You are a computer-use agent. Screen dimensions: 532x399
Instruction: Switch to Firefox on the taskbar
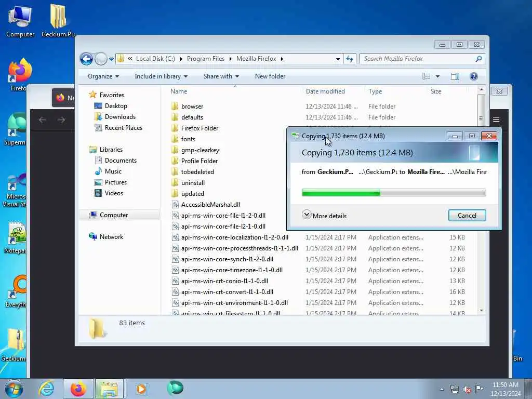78,389
